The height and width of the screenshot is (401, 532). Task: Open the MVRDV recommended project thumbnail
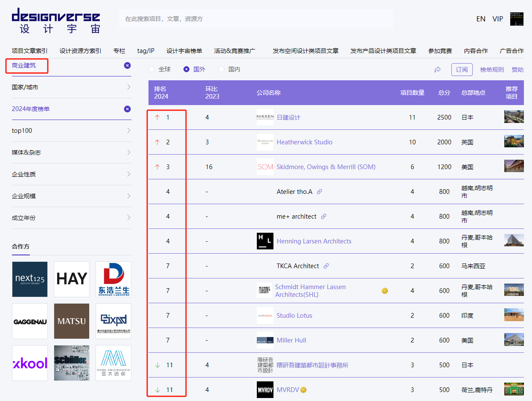[514, 389]
